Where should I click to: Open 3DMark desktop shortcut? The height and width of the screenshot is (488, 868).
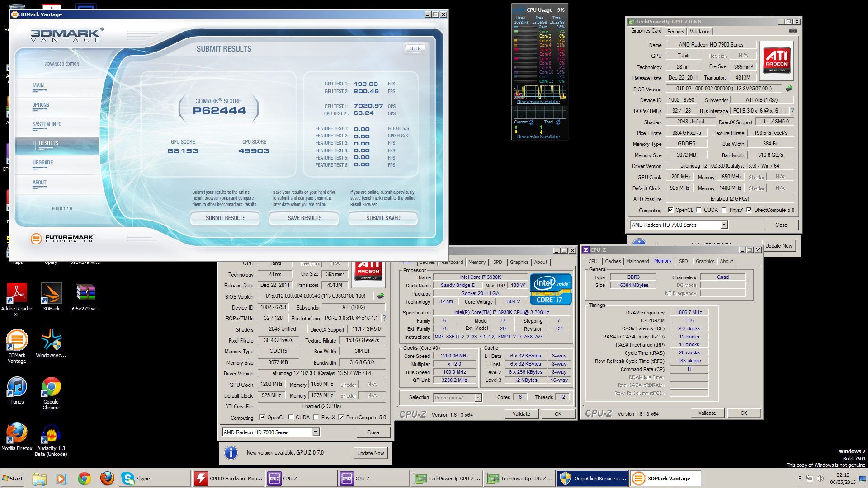[x=51, y=297]
